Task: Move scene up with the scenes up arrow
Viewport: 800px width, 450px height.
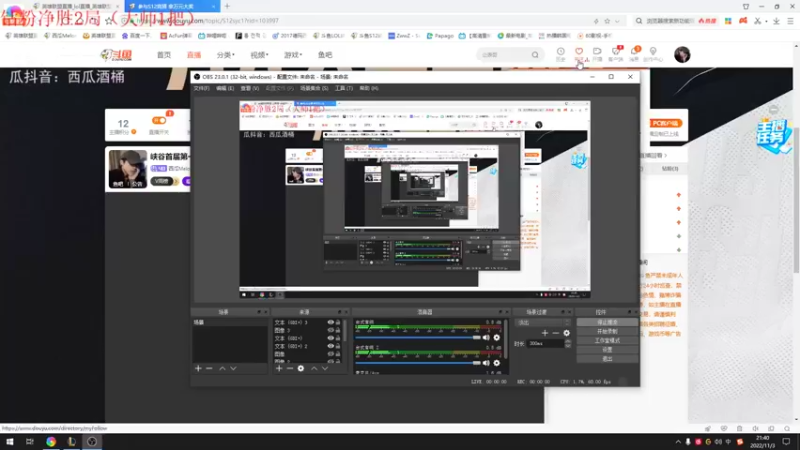Action: 222,368
